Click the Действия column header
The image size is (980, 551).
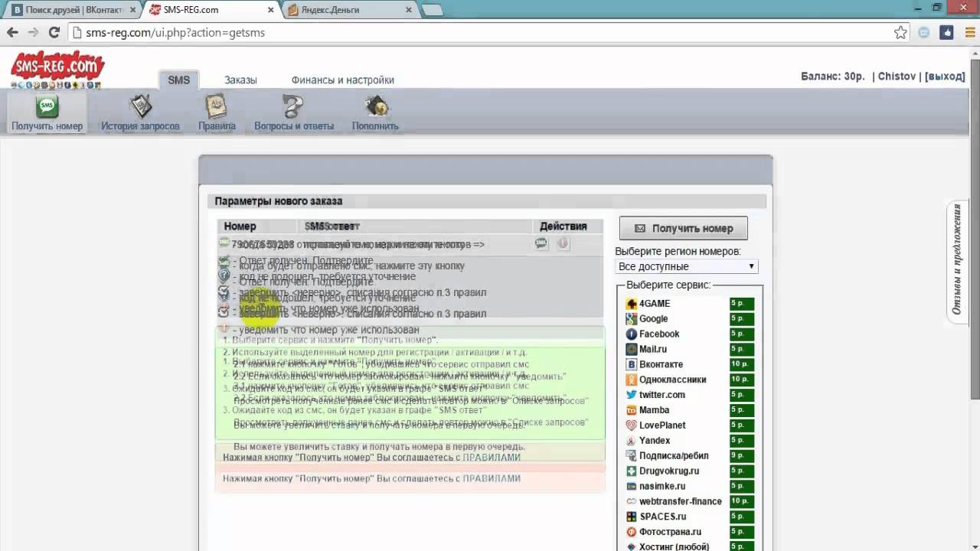(563, 227)
